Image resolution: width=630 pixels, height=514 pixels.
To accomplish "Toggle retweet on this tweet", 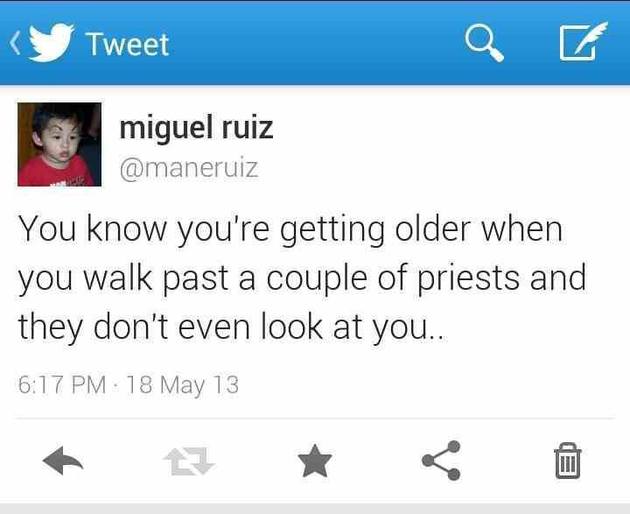I will (189, 461).
